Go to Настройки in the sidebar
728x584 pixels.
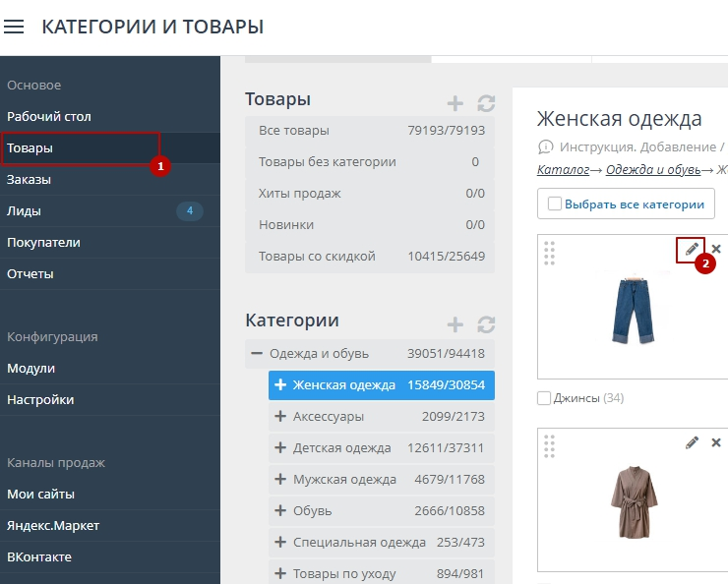click(x=40, y=400)
